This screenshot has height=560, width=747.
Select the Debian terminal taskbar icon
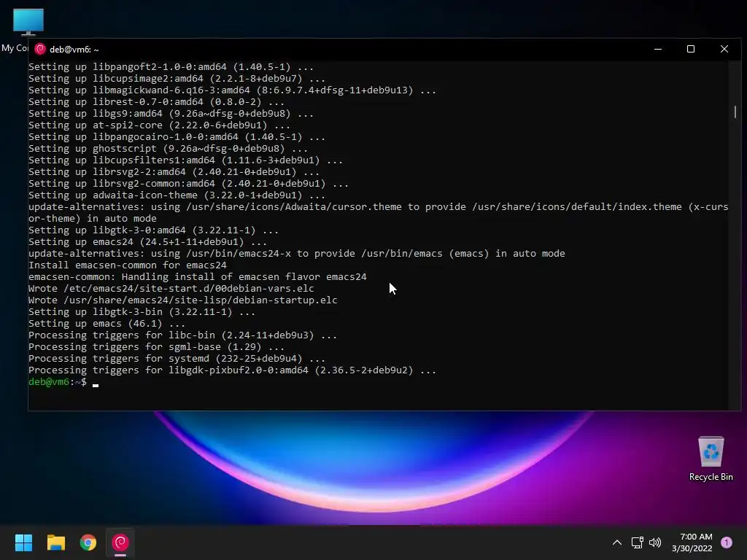click(x=120, y=542)
